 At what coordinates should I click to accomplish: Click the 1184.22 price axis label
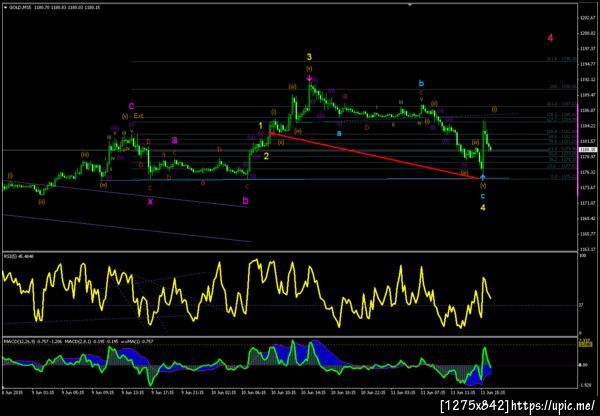586,126
